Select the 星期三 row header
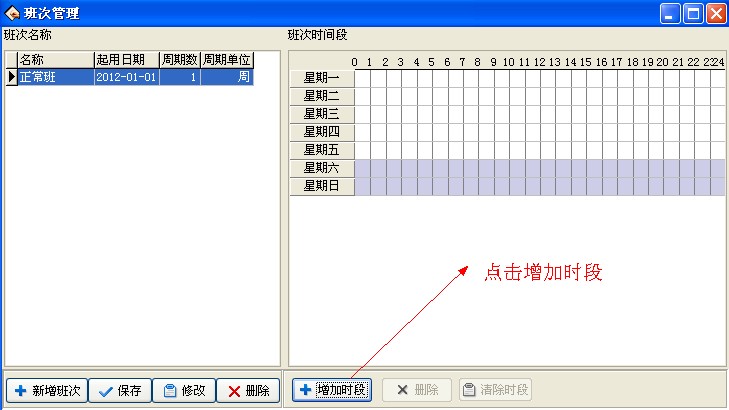The image size is (729, 410). pyautogui.click(x=322, y=114)
